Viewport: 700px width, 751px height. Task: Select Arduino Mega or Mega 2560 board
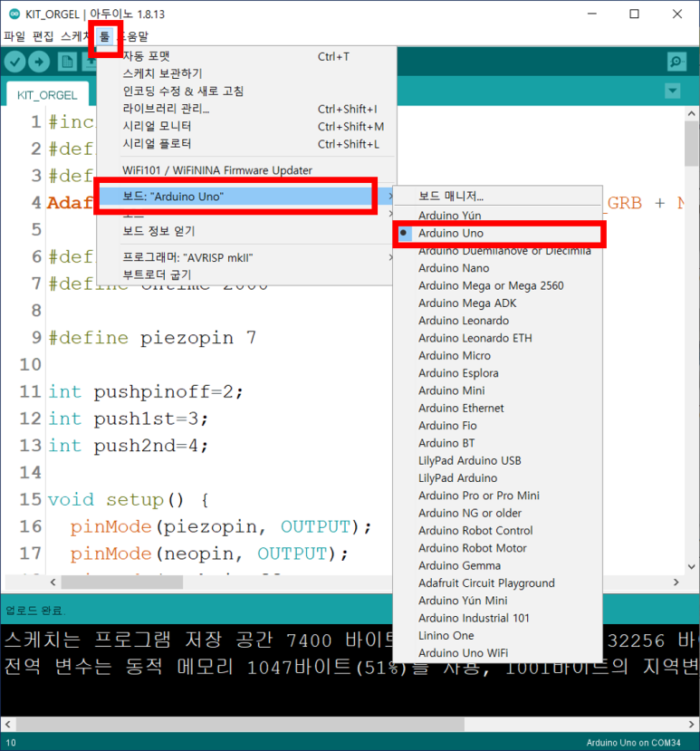[497, 286]
